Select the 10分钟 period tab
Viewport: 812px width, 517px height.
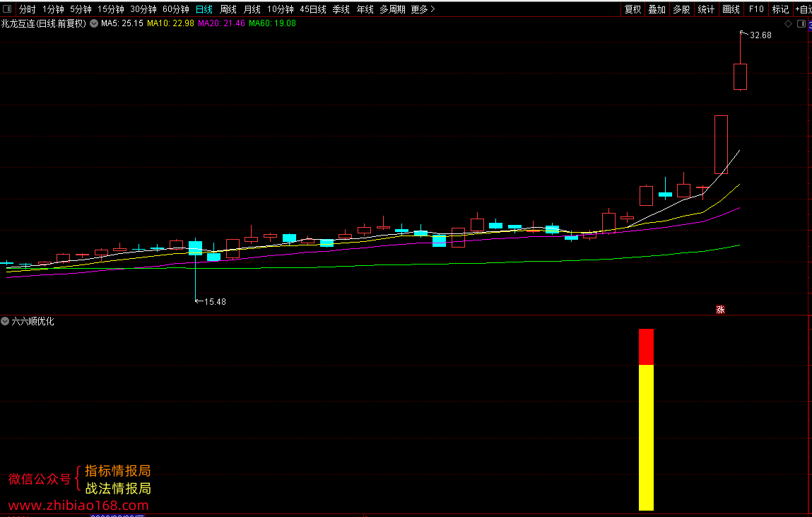click(280, 9)
